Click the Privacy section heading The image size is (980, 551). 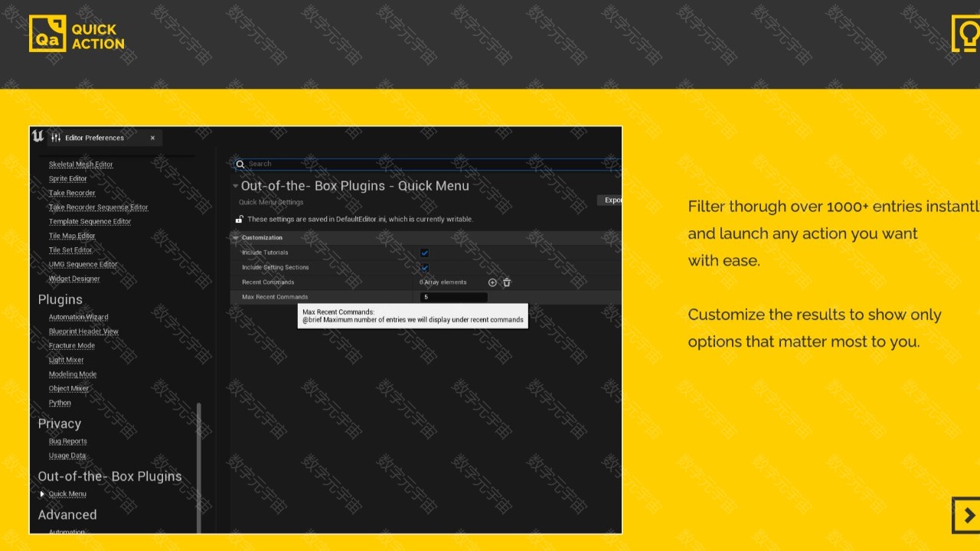60,424
